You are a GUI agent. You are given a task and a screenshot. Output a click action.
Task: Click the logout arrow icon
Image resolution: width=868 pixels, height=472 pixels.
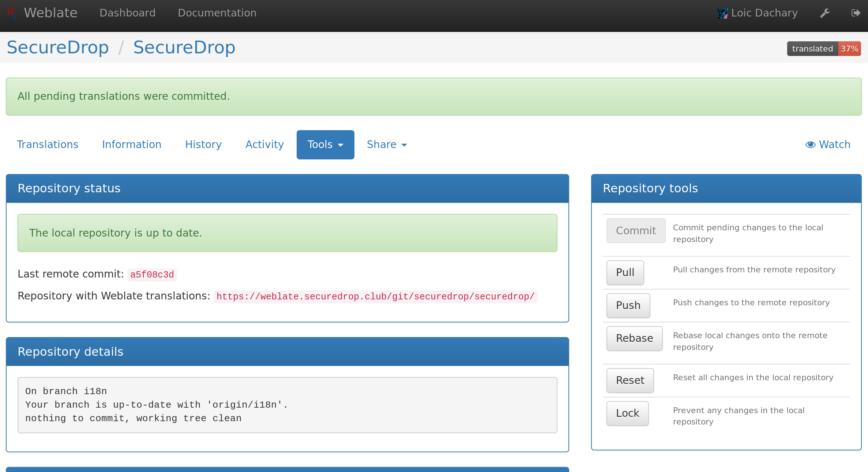856,13
